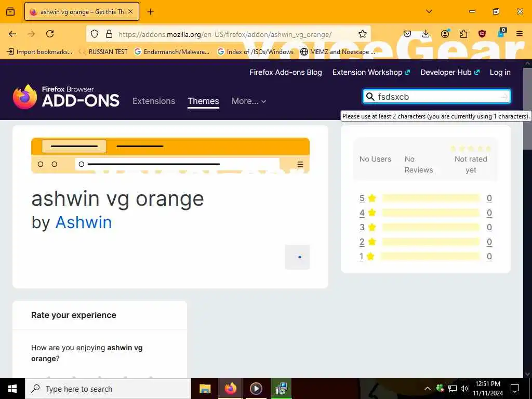
Task: Open Downloads panel icon
Action: 426,34
